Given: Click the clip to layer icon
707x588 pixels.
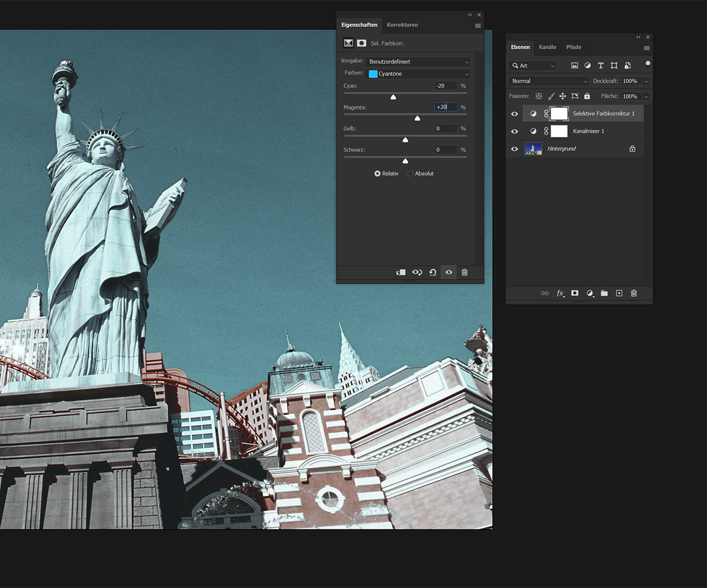Looking at the screenshot, I should click(x=401, y=272).
